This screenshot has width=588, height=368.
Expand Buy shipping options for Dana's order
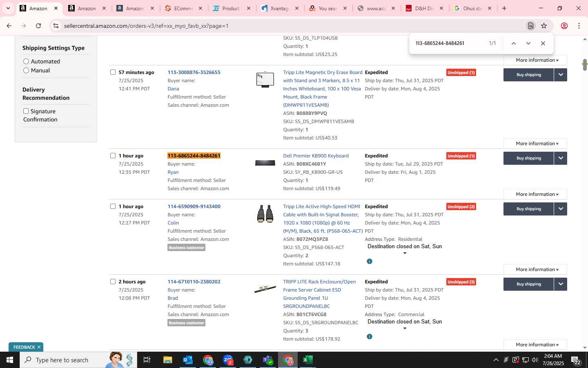(561, 75)
